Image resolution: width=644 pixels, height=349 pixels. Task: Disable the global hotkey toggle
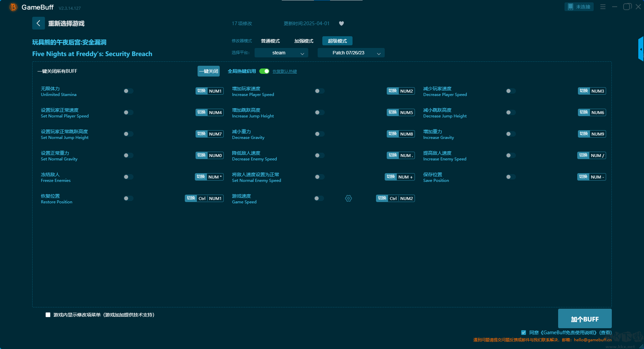[x=264, y=71]
